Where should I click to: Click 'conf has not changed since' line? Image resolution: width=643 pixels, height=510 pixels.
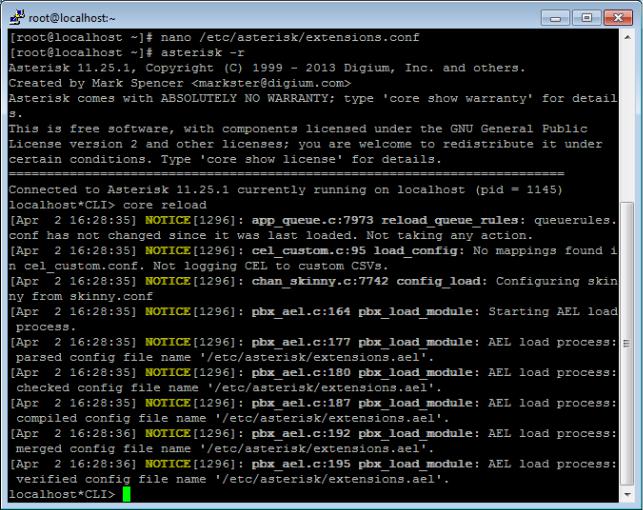(x=271, y=235)
